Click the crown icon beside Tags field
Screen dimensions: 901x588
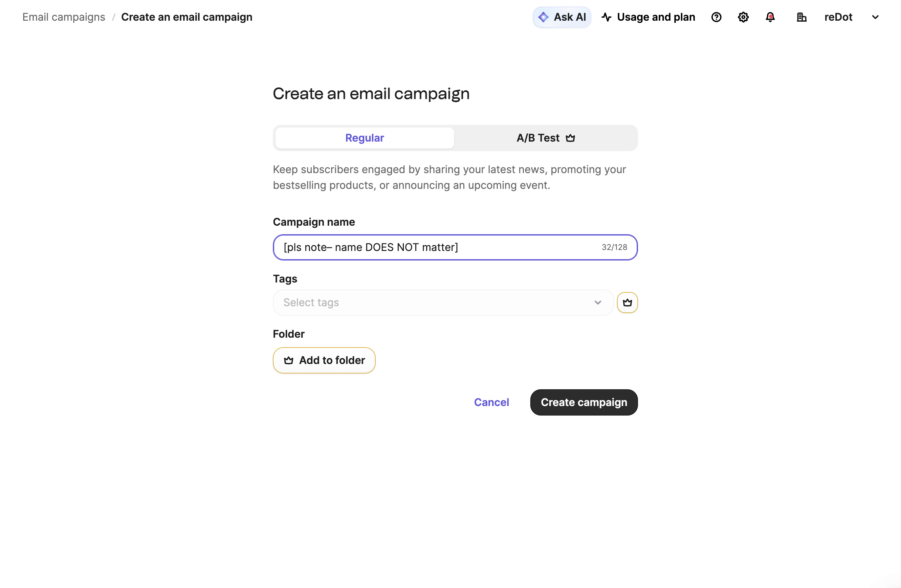pos(627,303)
